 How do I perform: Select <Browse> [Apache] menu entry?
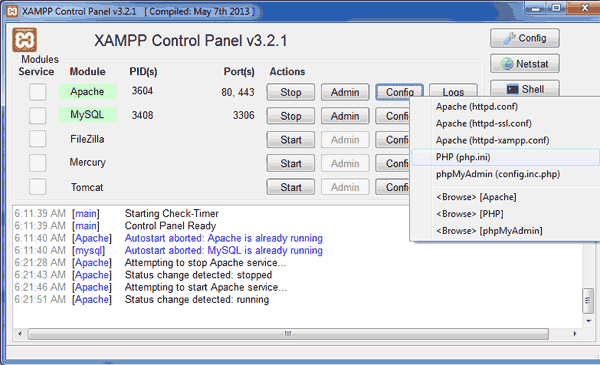[505, 197]
